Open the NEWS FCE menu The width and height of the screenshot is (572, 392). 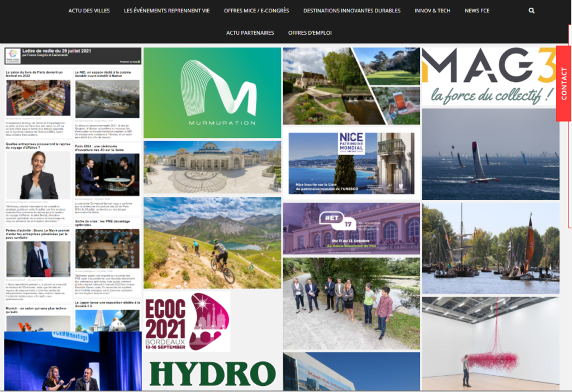click(x=477, y=11)
